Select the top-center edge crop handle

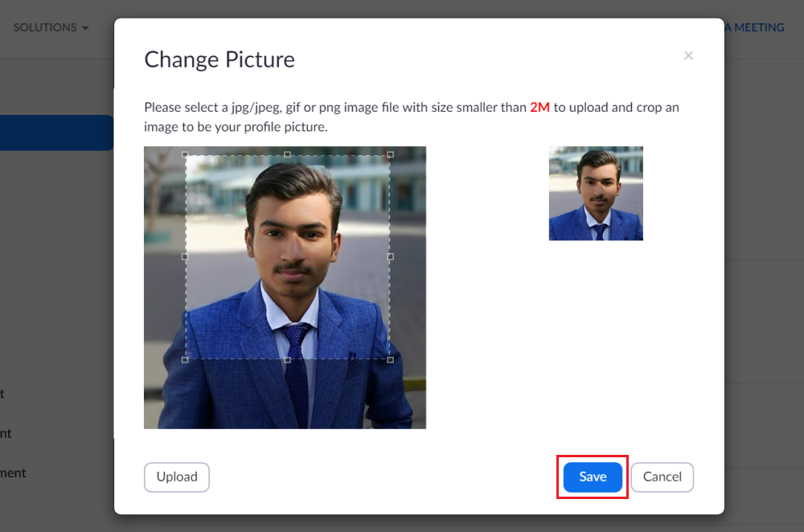click(288, 154)
